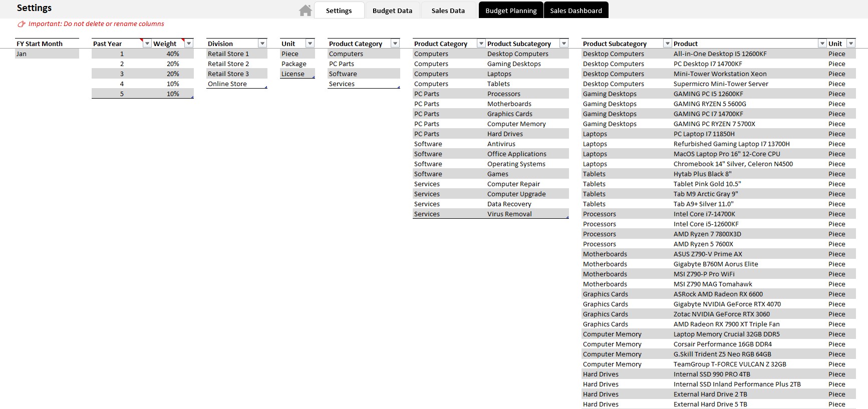868x409 pixels.
Task: Click the Online Store division cell
Action: coord(236,84)
